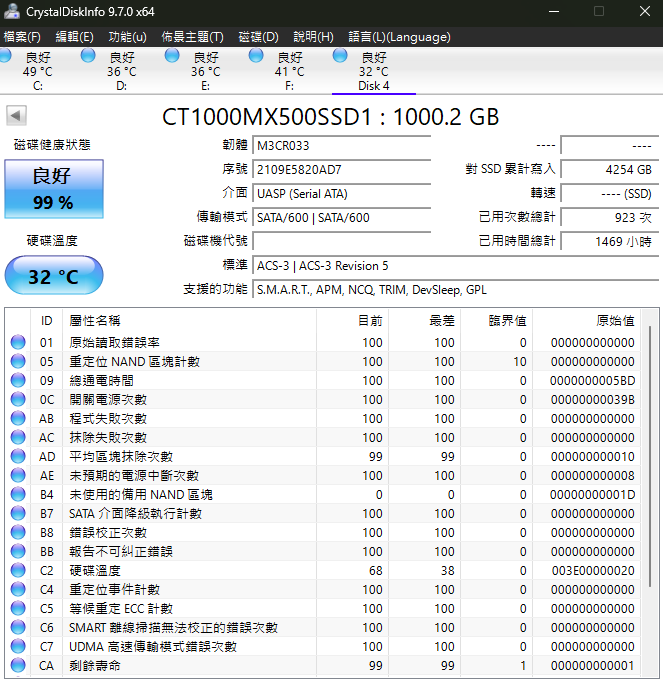
Task: Click status orb of attribute C5 等候重定 ECC 計數
Action: coord(18,608)
